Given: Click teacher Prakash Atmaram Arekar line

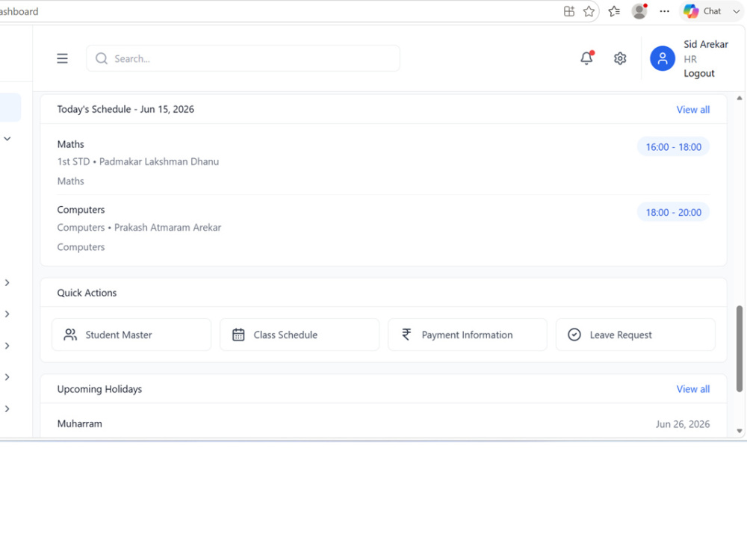Looking at the screenshot, I should coord(139,228).
